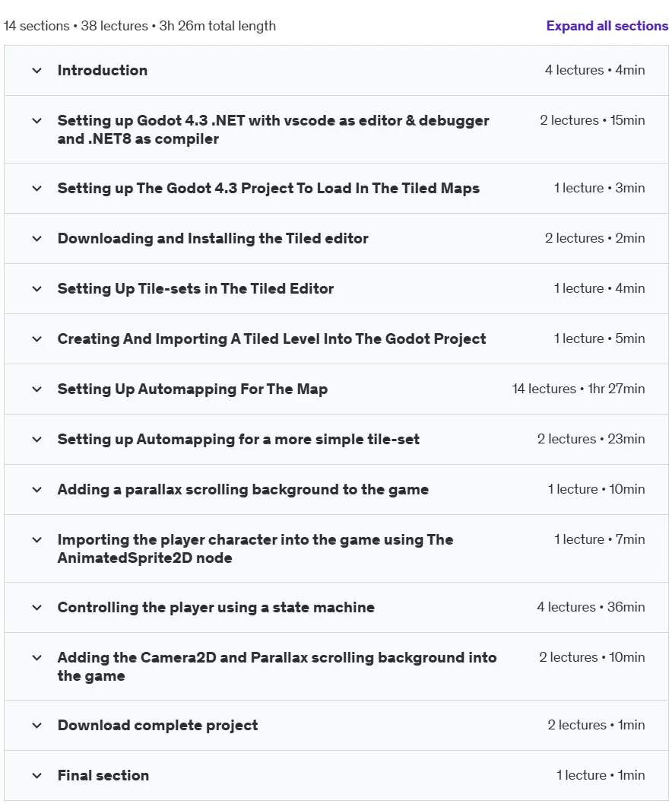Expand chevron for Creating And Importing Tiled Level

37,339
